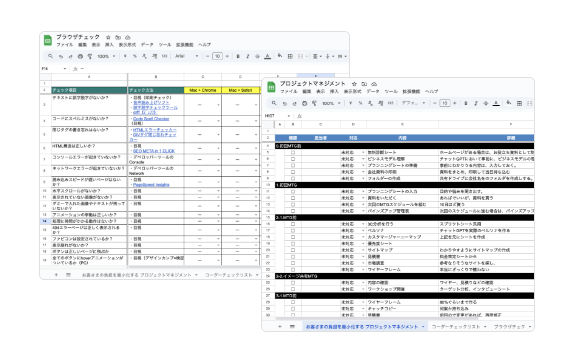Click the search icon in プロジェクトマネジメント toolbar
Viewport: 573px width, 362px height.
tap(274, 103)
